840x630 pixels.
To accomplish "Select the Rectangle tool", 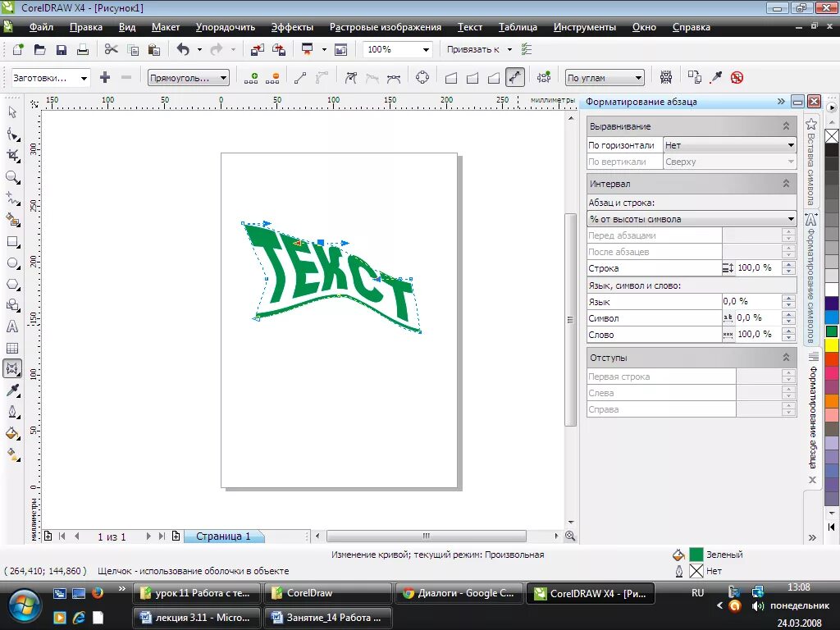I will pos(12,242).
